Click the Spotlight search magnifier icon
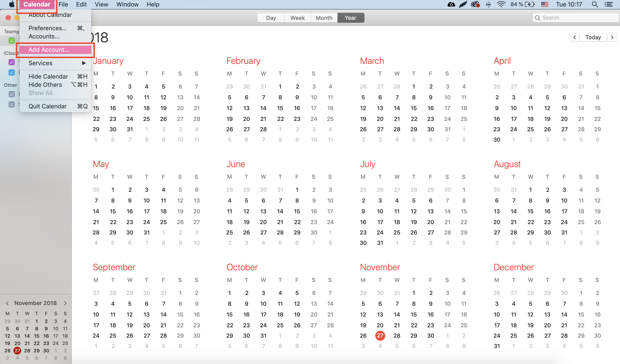The width and height of the screenshot is (620, 364). pos(595,4)
